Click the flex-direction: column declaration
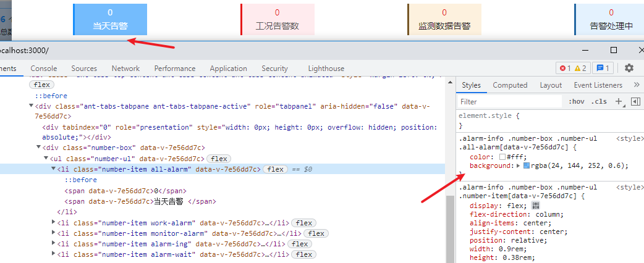644x263 pixels. tap(517, 214)
